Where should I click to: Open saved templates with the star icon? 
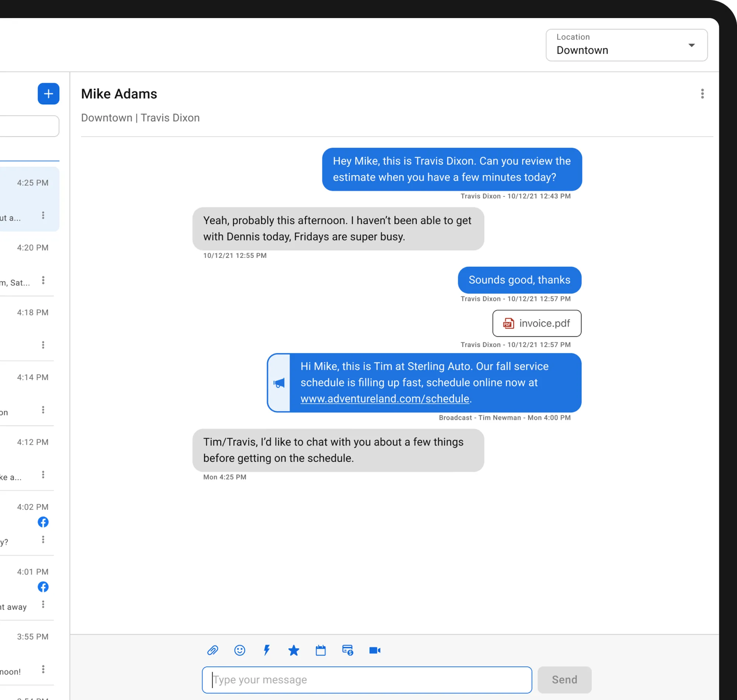coord(294,651)
